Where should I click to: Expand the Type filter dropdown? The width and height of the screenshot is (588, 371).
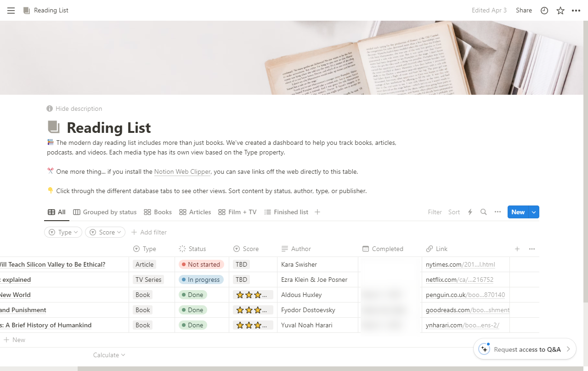63,232
